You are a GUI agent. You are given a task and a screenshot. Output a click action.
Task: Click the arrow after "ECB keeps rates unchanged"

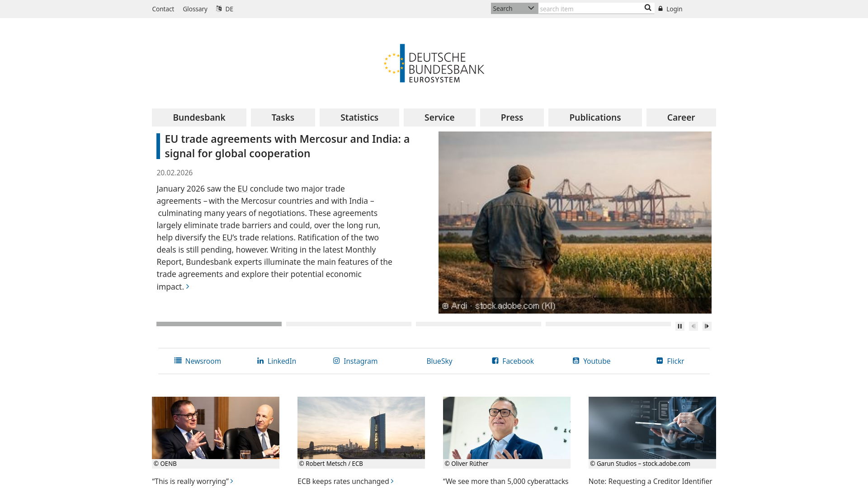tap(392, 481)
